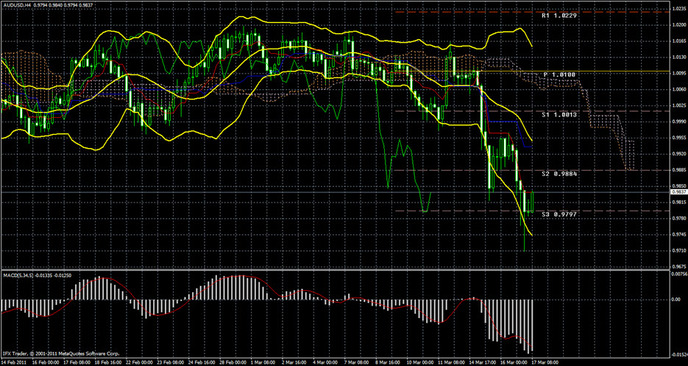Select the P 1.0100 pivot label

click(559, 75)
